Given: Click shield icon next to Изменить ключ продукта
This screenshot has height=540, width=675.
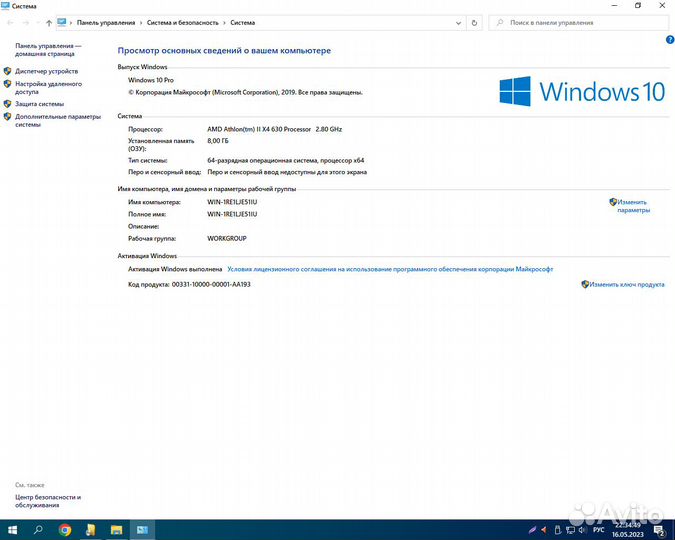Looking at the screenshot, I should click(585, 284).
